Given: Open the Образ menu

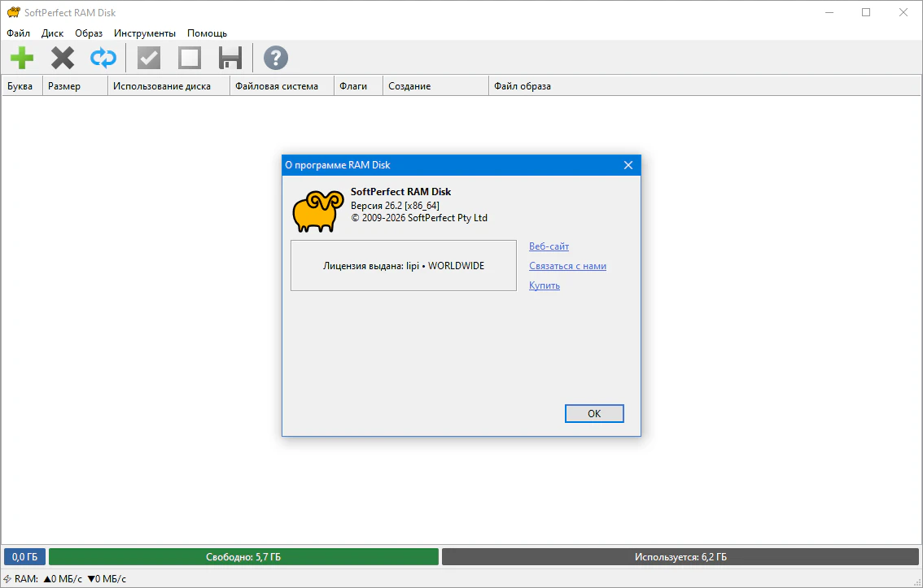Looking at the screenshot, I should pos(88,33).
